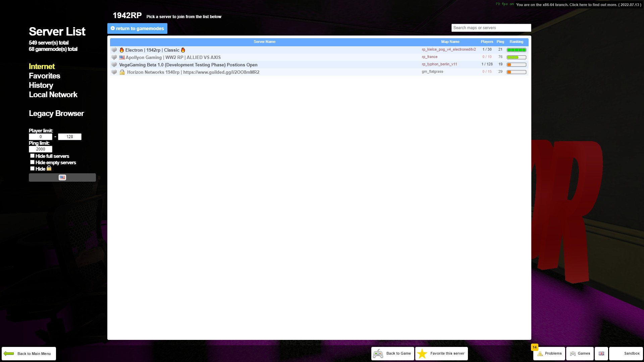Click Back to Main Menu button

tap(29, 354)
